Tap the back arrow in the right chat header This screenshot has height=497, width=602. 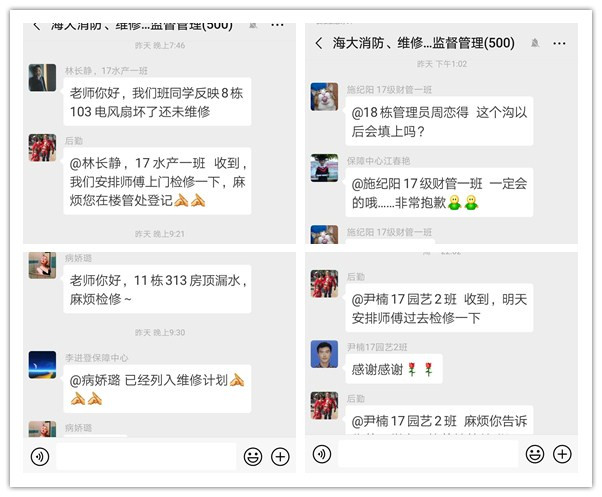click(x=319, y=43)
